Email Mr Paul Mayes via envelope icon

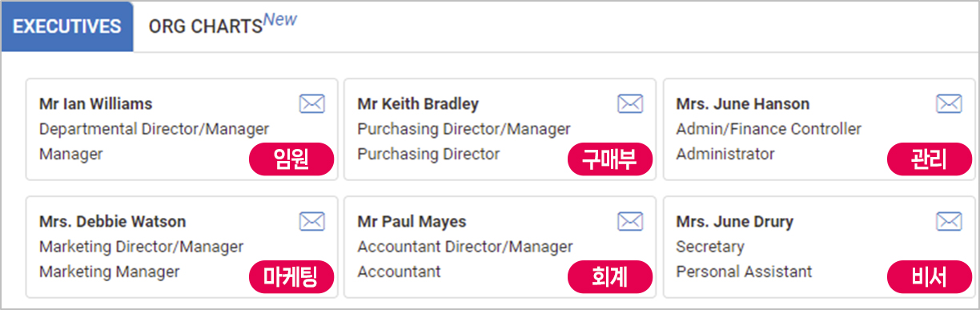coord(630,221)
